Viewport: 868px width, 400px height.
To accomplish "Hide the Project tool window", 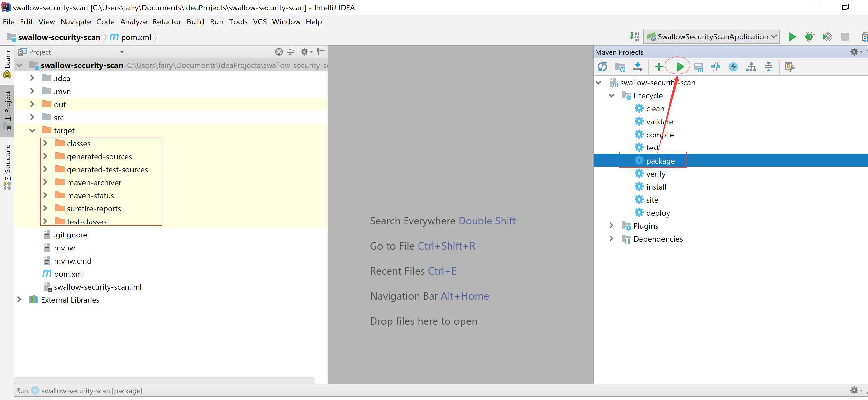I will [x=320, y=51].
